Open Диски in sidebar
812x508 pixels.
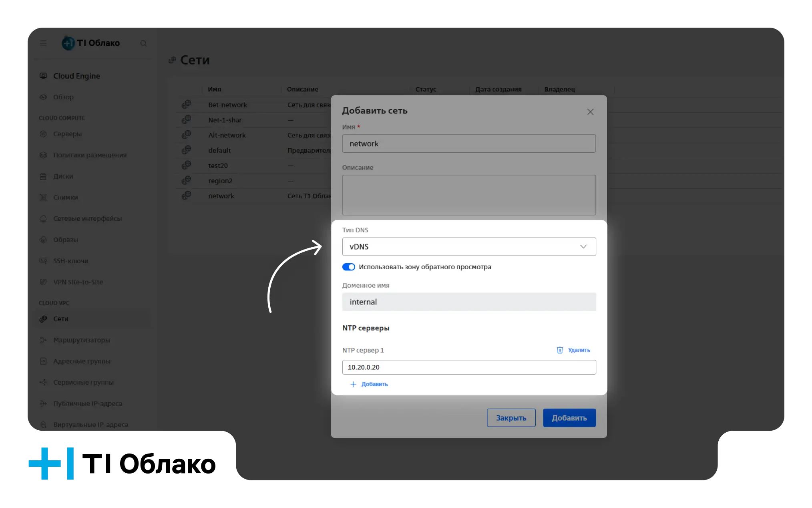pyautogui.click(x=63, y=176)
